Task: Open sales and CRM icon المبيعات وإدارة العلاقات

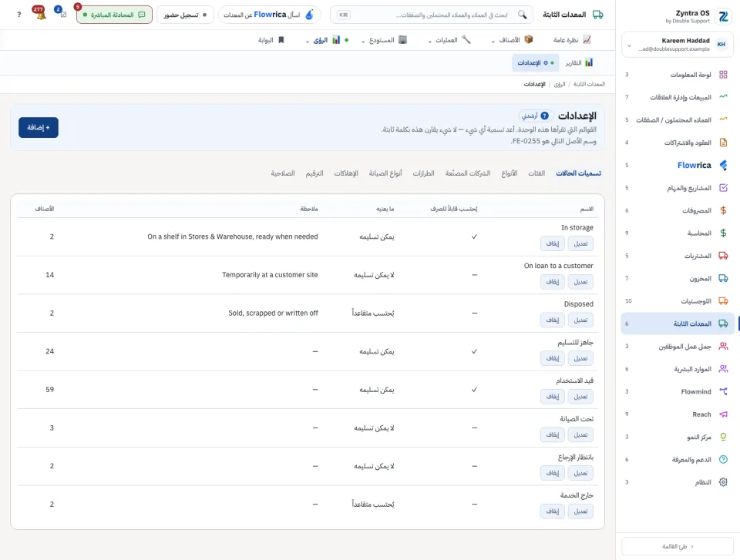Action: [x=723, y=97]
